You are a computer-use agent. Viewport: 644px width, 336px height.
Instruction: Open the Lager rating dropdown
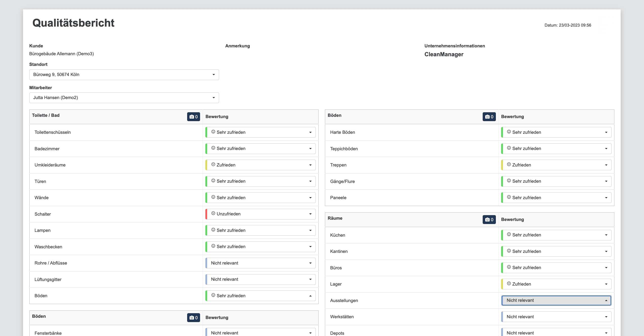[556, 284]
